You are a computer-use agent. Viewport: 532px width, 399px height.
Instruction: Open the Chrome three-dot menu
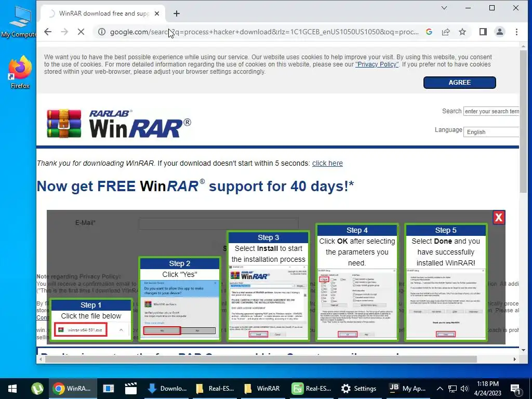point(516,32)
